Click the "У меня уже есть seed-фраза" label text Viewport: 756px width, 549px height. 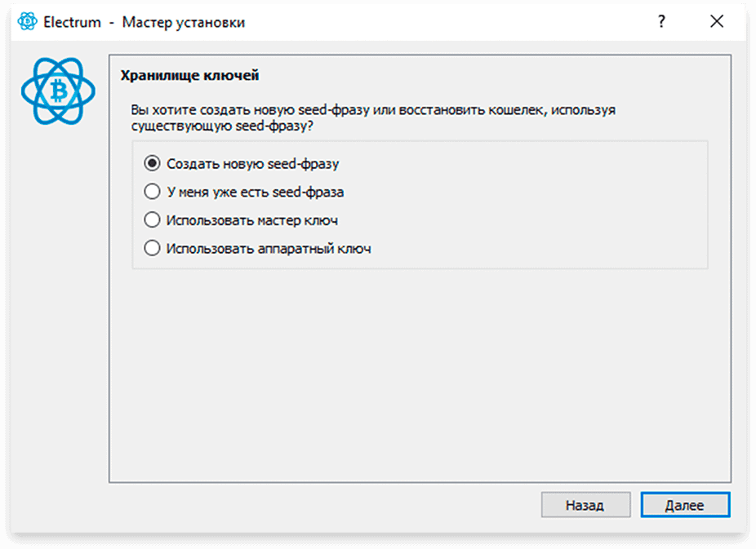coord(255,193)
